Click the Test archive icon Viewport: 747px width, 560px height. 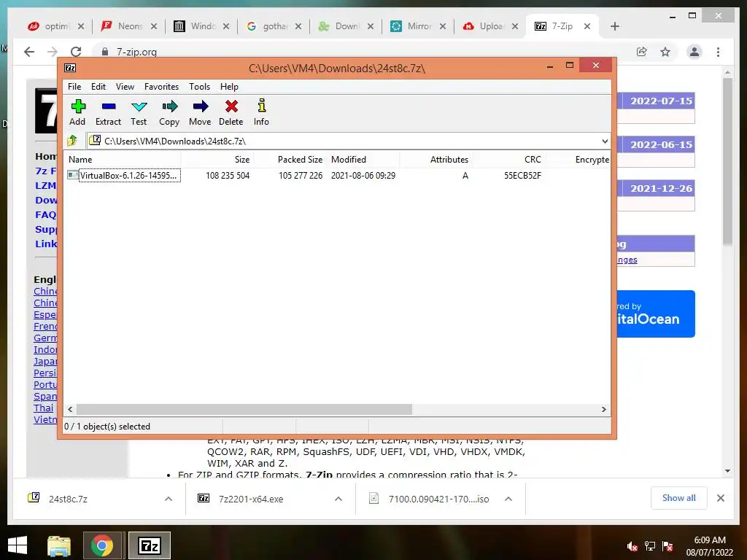tap(139, 112)
